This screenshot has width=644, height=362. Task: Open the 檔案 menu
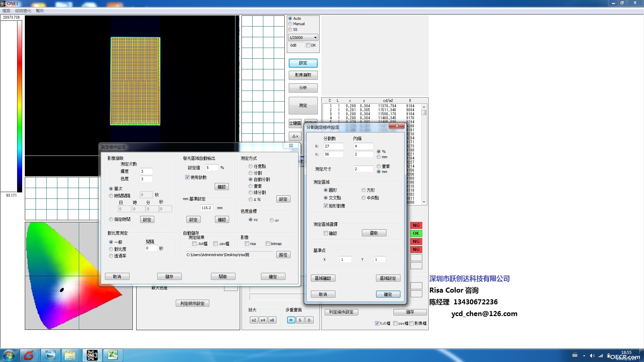[6, 11]
